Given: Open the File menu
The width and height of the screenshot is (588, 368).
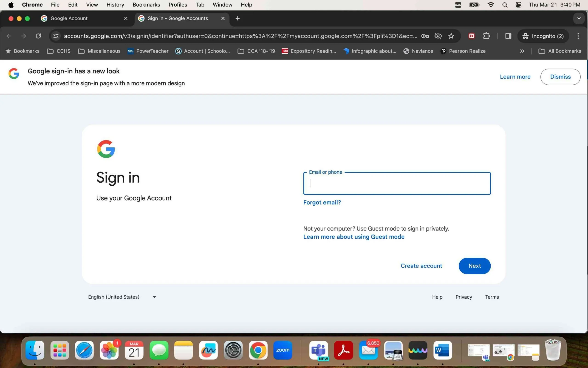Looking at the screenshot, I should (x=55, y=5).
